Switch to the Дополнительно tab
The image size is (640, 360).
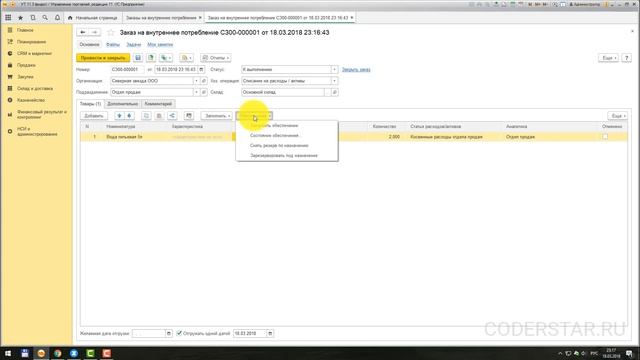coord(122,104)
